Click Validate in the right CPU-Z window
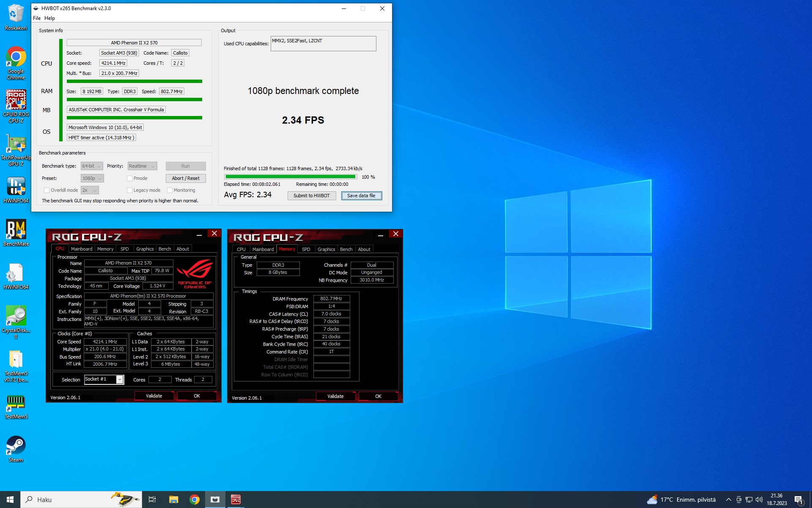 coord(335,396)
